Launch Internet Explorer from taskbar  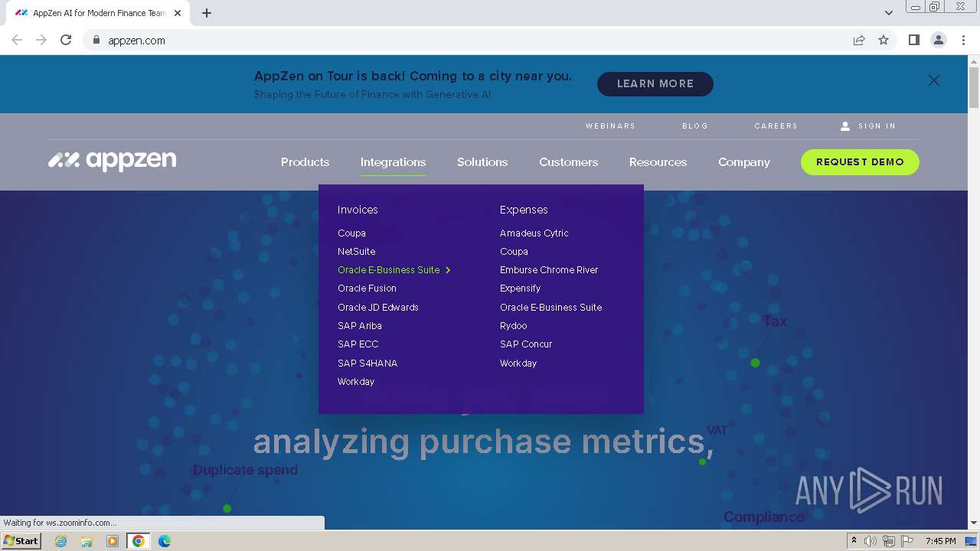pos(60,541)
